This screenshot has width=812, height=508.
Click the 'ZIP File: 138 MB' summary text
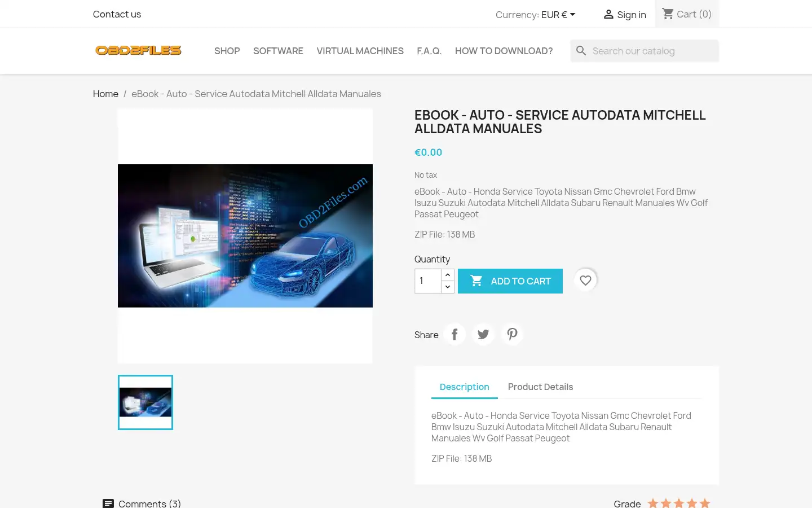444,234
